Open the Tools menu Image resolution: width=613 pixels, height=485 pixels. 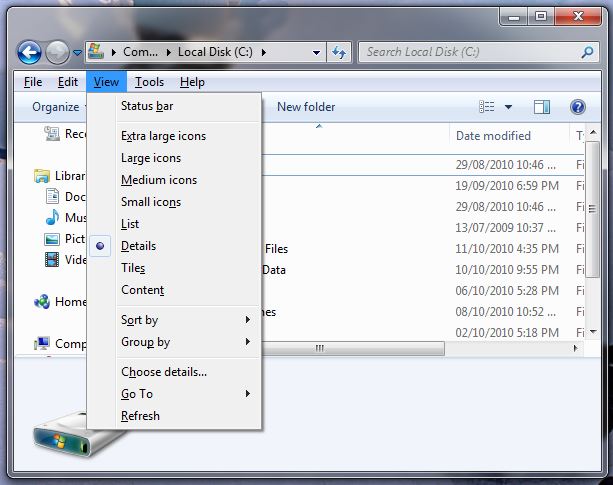(x=149, y=82)
